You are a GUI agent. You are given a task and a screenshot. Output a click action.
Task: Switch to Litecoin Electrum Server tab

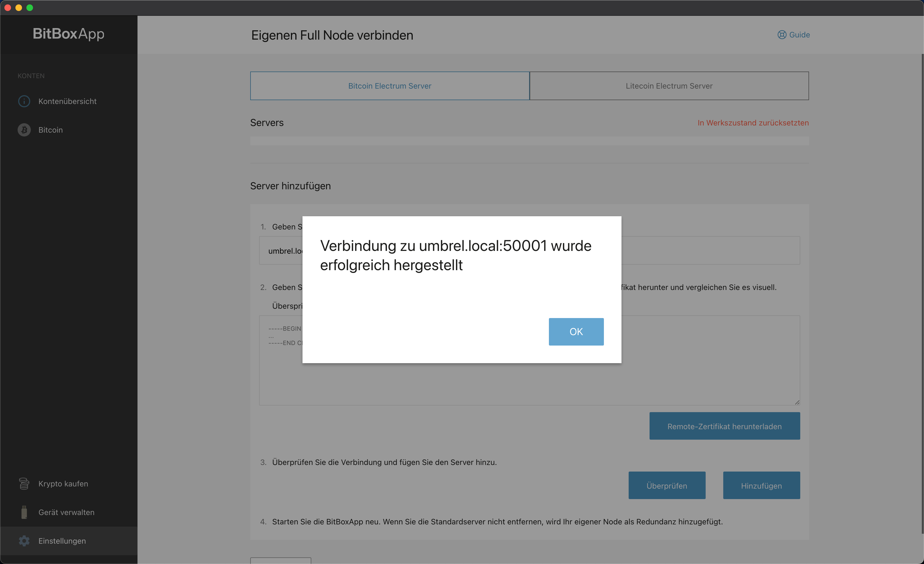pos(669,86)
